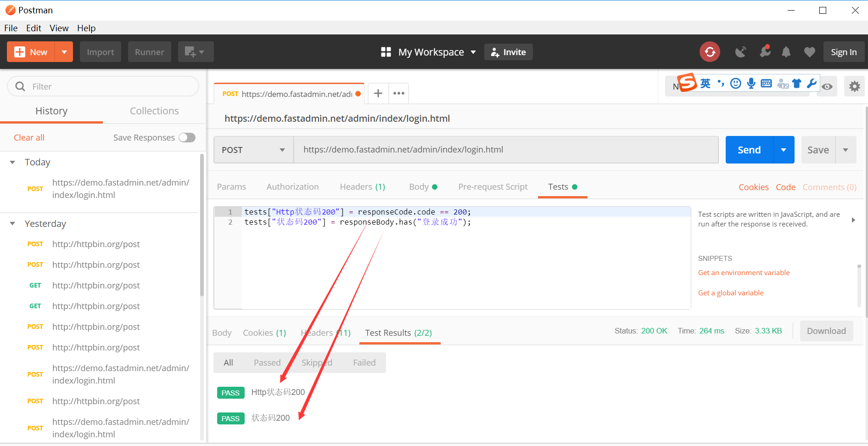The image size is (868, 446).
Task: Filter test results by Passed
Action: coord(267,363)
